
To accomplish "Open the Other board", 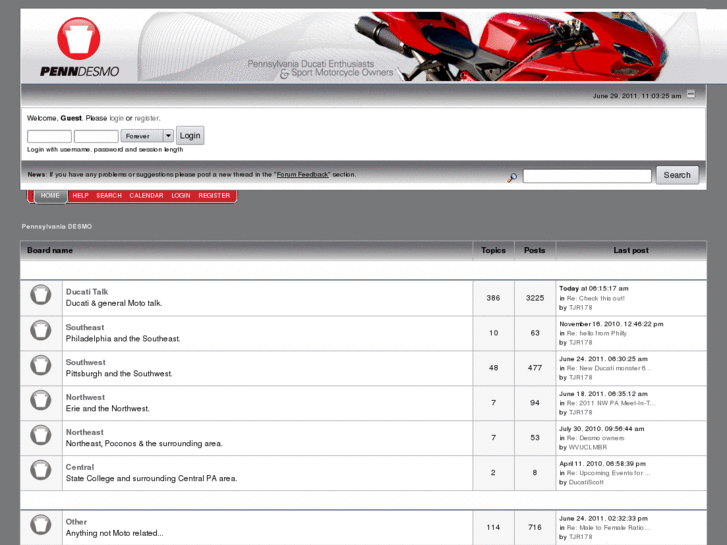I will 76,522.
